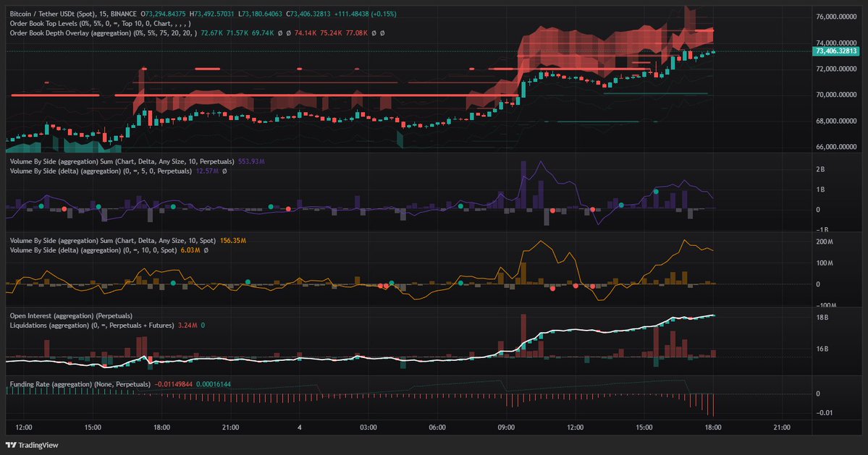Image resolution: width=868 pixels, height=455 pixels.
Task: Click the 76,000.00000 price axis label
Action: pos(836,17)
